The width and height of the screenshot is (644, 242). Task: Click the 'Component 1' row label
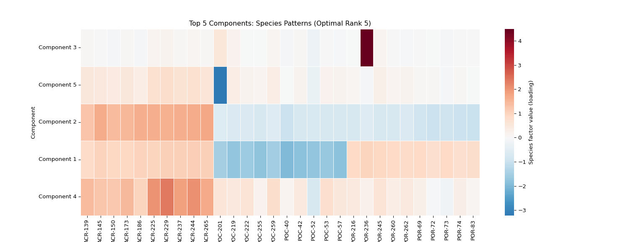(x=57, y=159)
